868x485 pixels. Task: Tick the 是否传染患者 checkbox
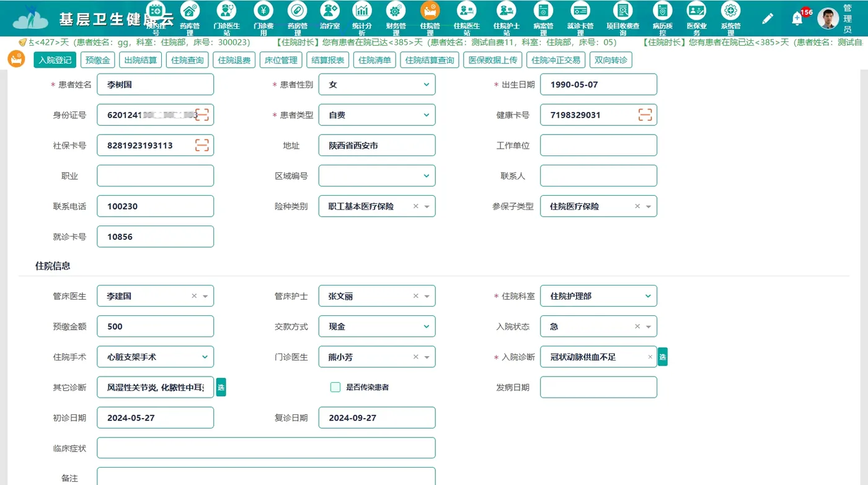pyautogui.click(x=335, y=387)
